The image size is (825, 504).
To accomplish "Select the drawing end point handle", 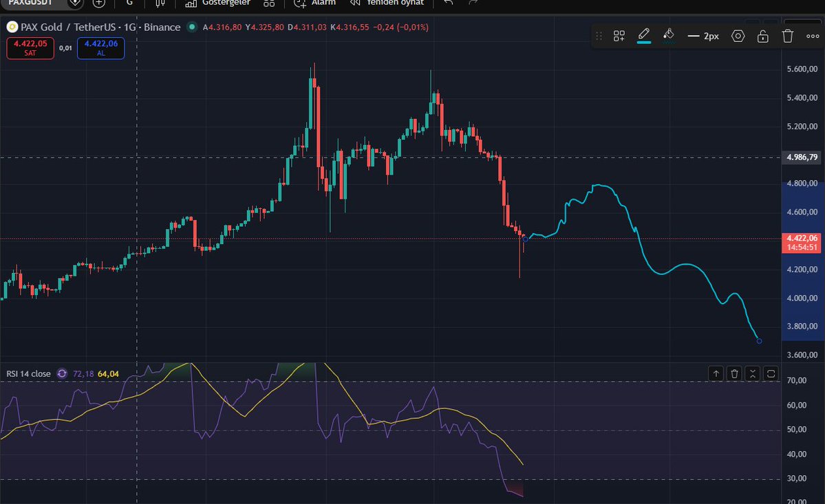I will pyautogui.click(x=759, y=341).
